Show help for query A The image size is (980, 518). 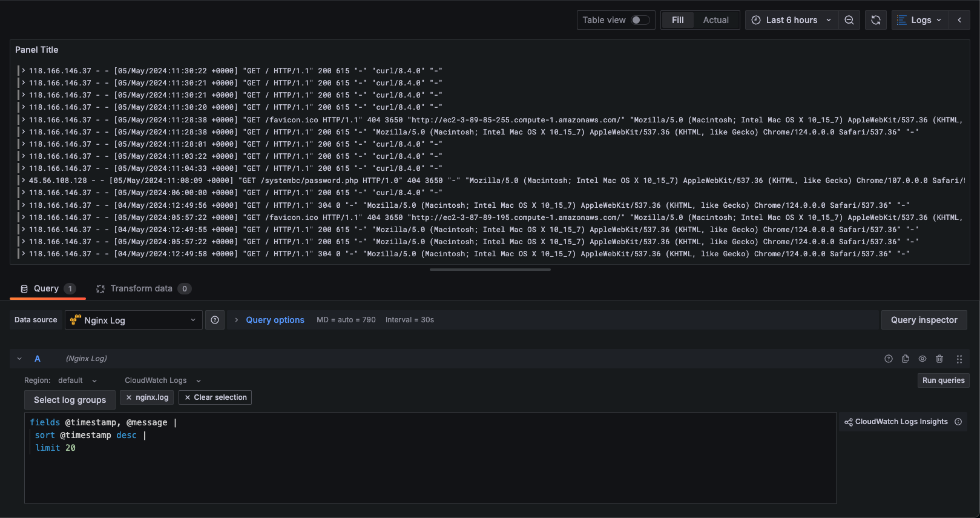tap(889, 359)
